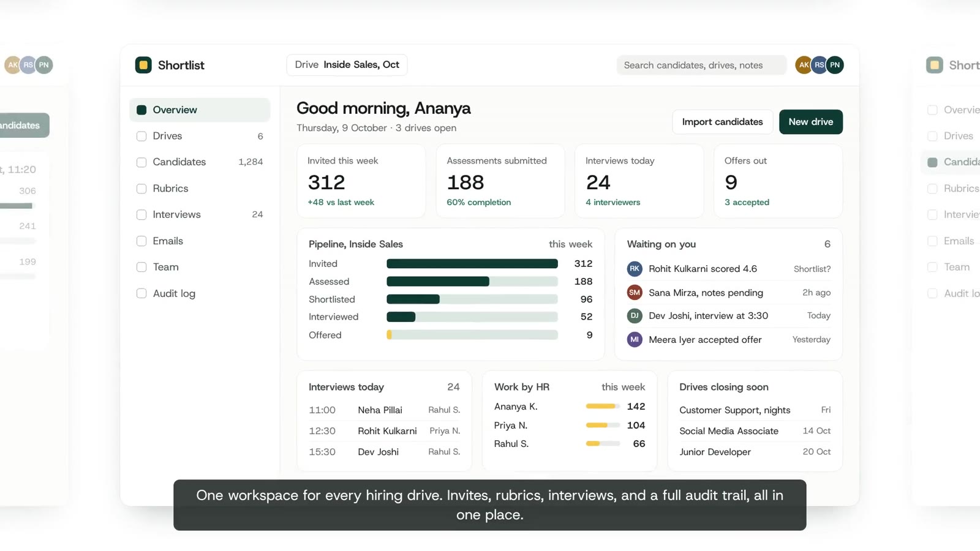Click RS avatar in left background window
The height and width of the screenshot is (551, 980).
[x=28, y=65]
